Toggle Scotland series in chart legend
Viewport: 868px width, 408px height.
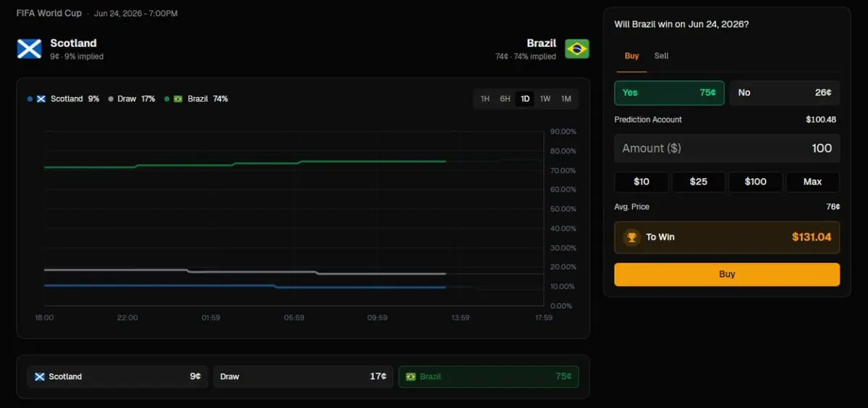pos(63,99)
